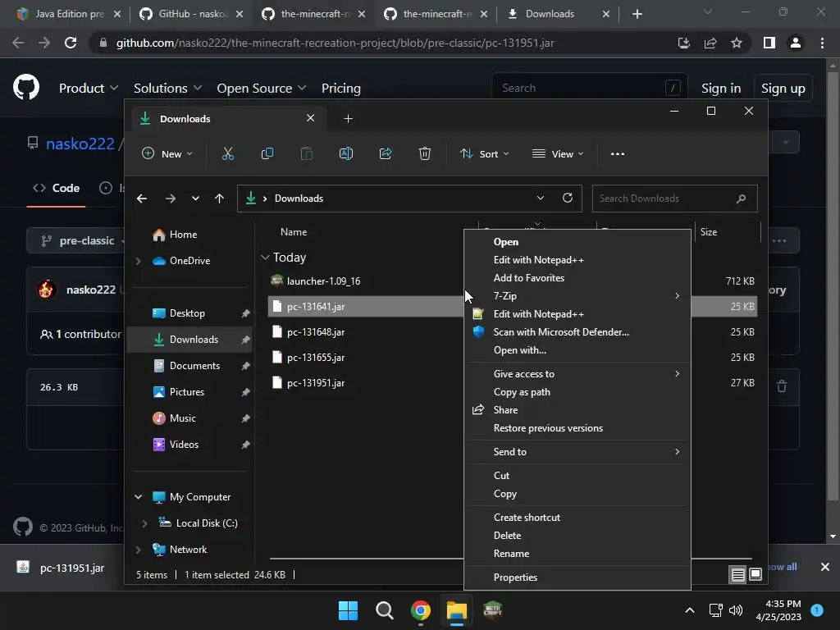840x630 pixels.
Task: Click the search magnifier in Search Downloads box
Action: coord(741,199)
